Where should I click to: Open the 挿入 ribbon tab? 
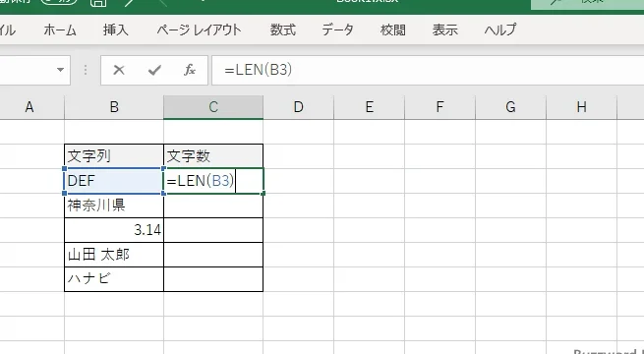(115, 29)
